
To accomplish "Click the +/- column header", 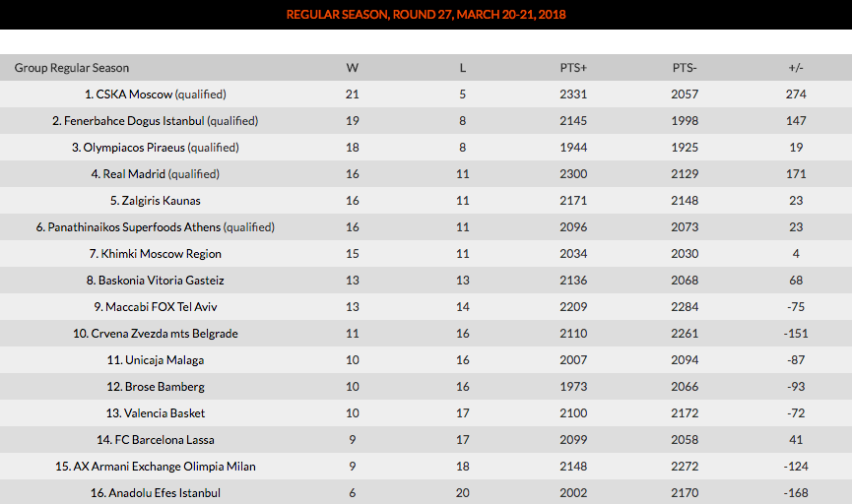I will coord(796,68).
